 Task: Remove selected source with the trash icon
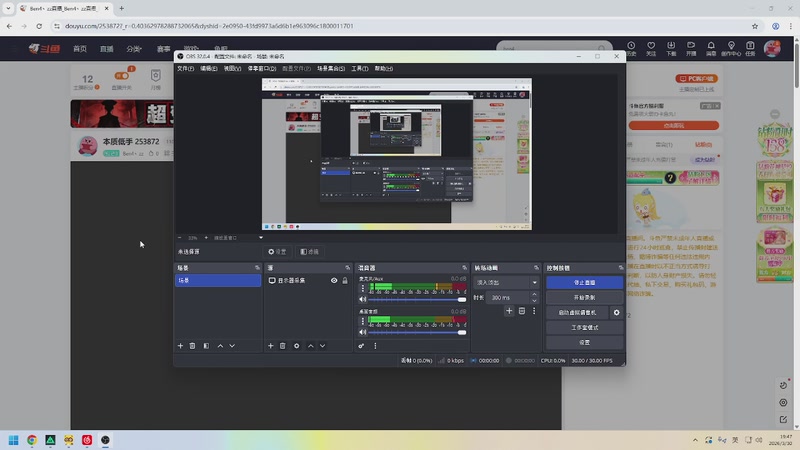click(283, 346)
